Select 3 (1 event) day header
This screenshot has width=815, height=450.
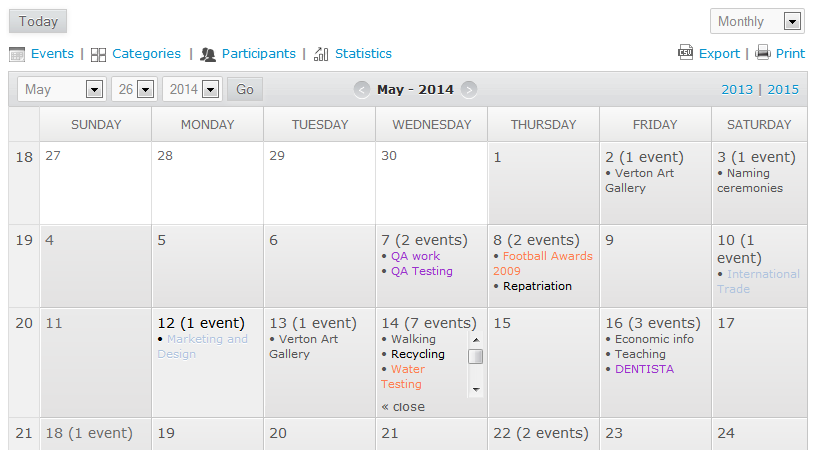[756, 157]
